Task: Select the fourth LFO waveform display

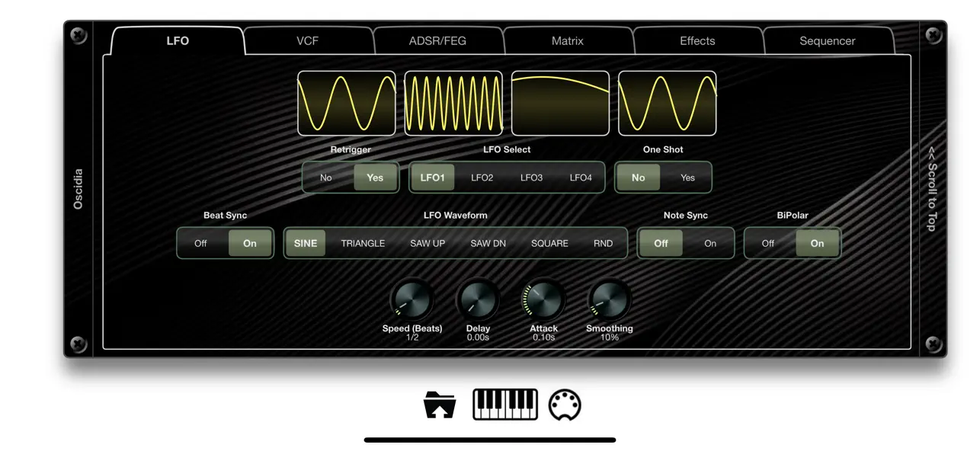Action: point(667,104)
